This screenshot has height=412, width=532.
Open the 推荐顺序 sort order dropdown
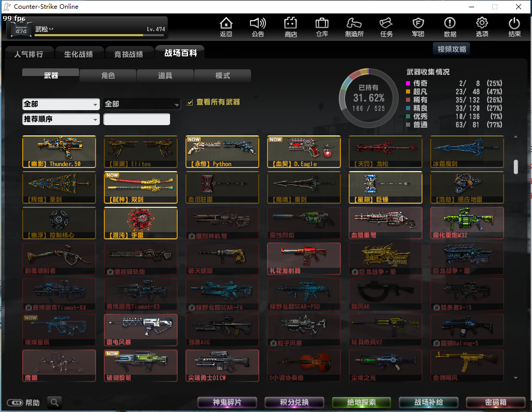tap(61, 119)
